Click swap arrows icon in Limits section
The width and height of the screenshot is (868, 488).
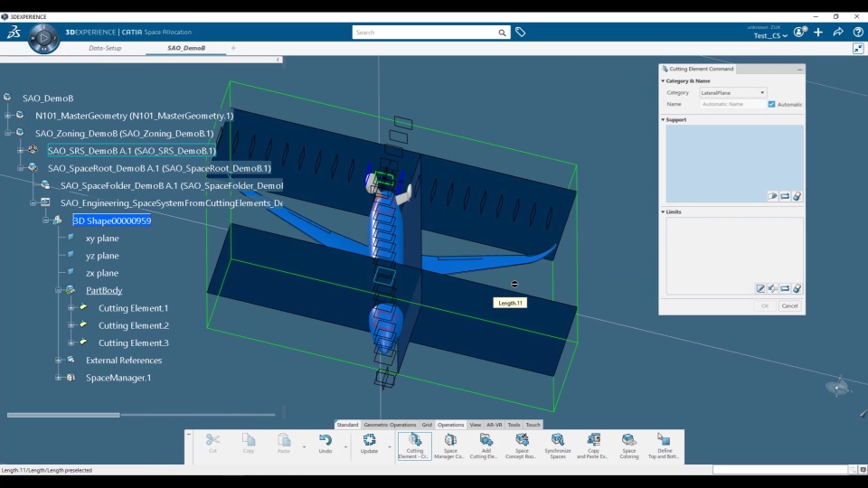coord(785,289)
